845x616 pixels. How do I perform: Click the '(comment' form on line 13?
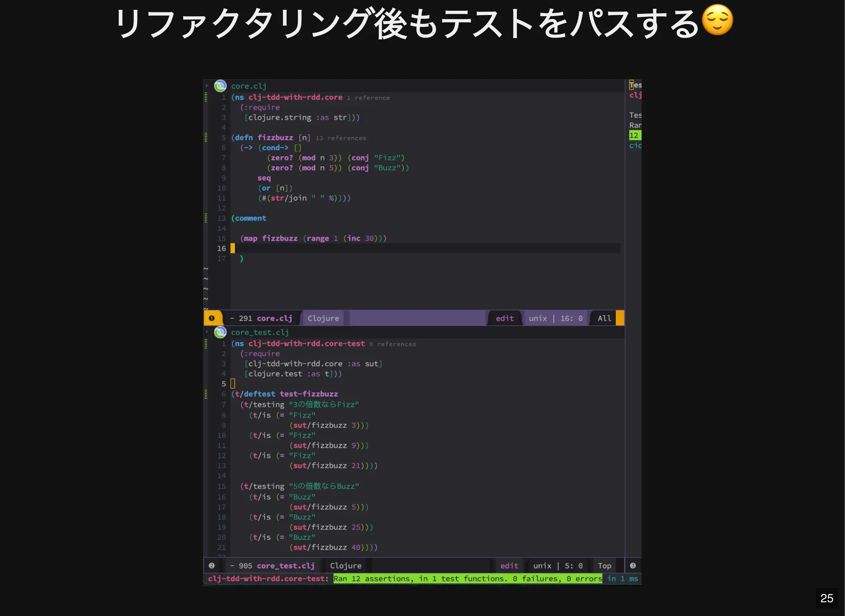pyautogui.click(x=249, y=219)
